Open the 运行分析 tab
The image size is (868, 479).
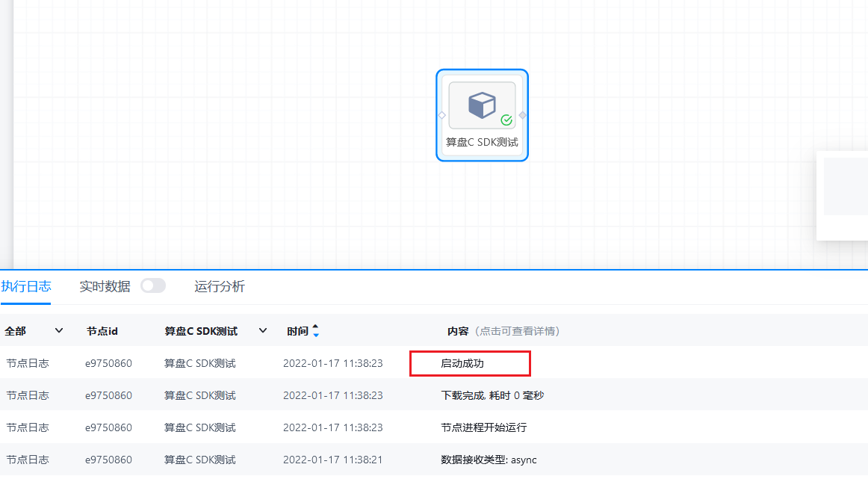tap(220, 286)
